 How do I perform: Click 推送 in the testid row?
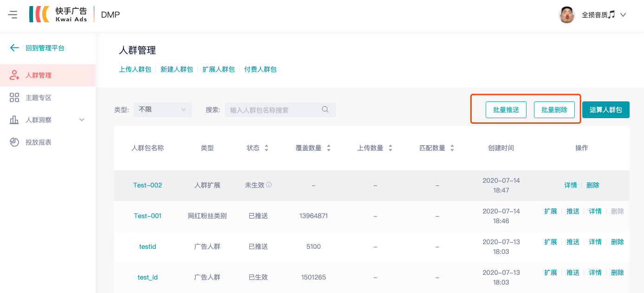[573, 242]
